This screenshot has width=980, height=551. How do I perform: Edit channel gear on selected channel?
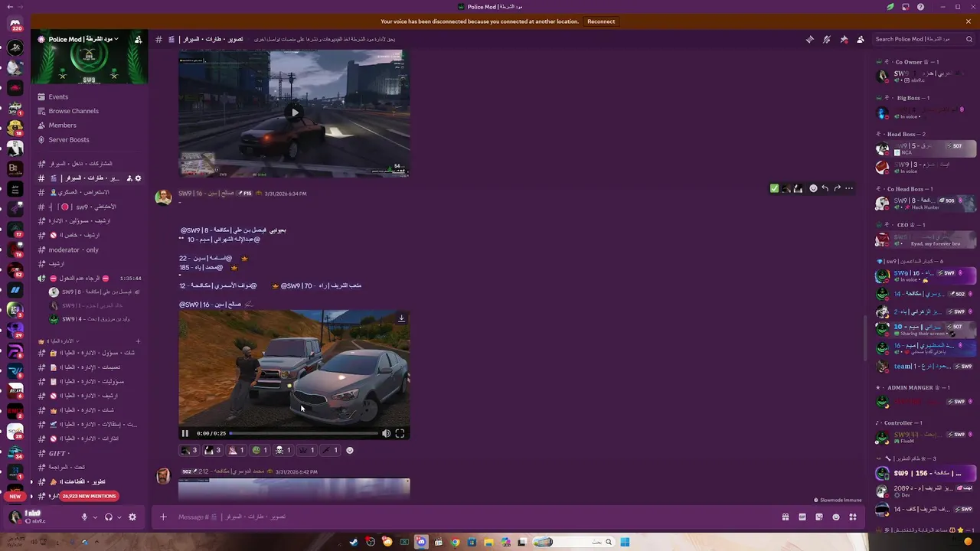click(x=139, y=178)
